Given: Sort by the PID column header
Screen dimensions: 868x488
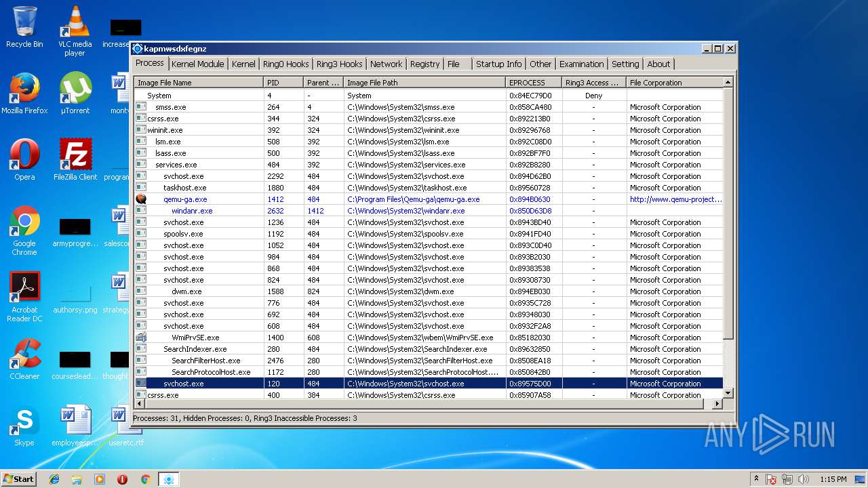Looking at the screenshot, I should [x=283, y=83].
